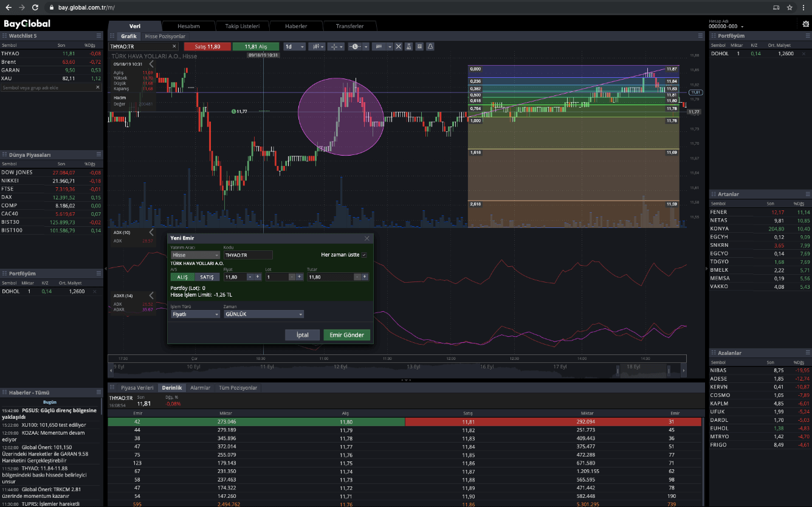Open the Tüm Pozisyonlar tab

click(238, 387)
